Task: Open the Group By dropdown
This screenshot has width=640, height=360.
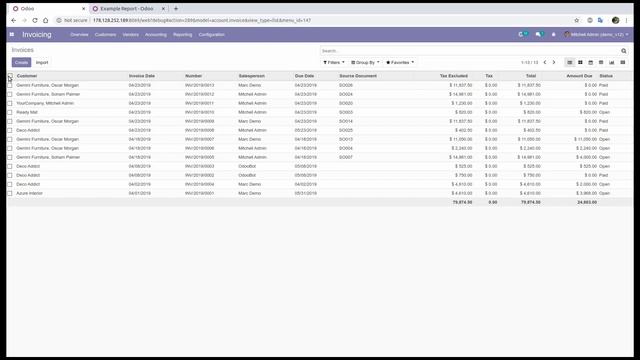Action: tap(365, 62)
